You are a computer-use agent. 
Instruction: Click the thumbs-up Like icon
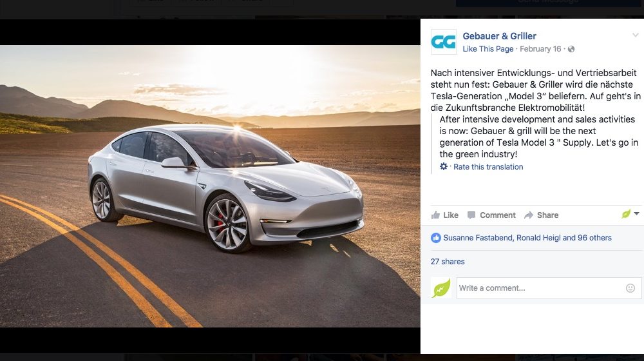435,215
